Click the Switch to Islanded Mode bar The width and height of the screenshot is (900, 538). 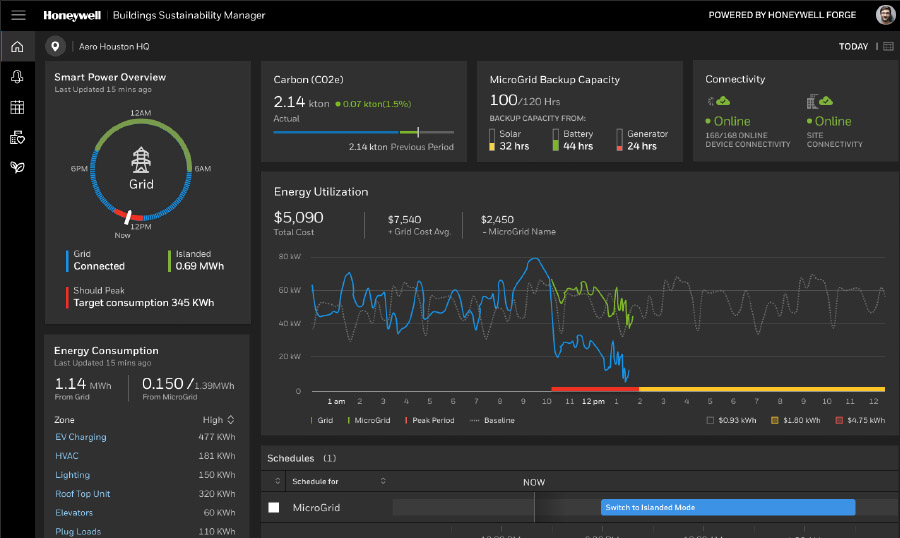727,508
